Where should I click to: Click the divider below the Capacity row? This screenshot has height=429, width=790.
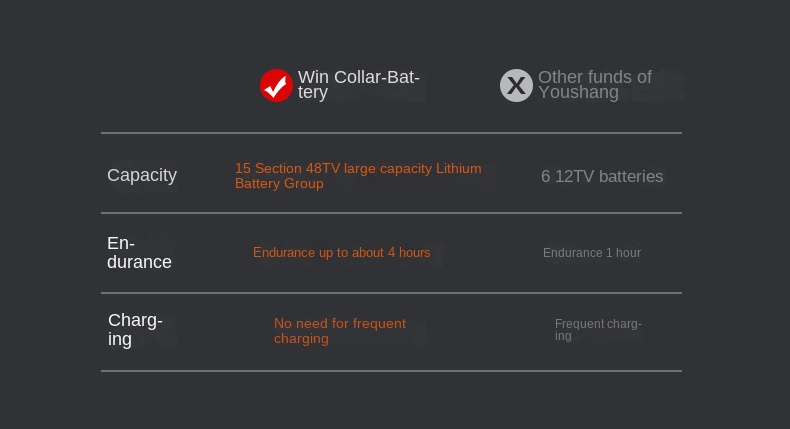(x=391, y=213)
